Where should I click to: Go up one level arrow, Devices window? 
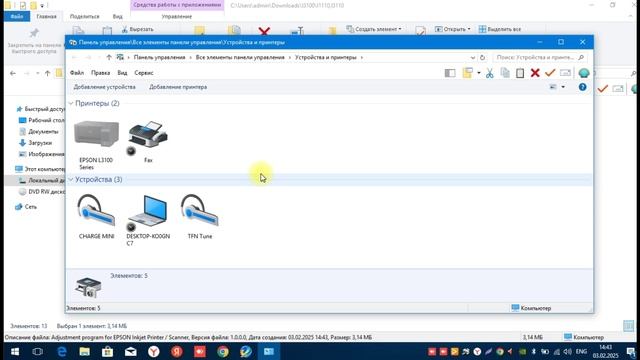point(109,58)
